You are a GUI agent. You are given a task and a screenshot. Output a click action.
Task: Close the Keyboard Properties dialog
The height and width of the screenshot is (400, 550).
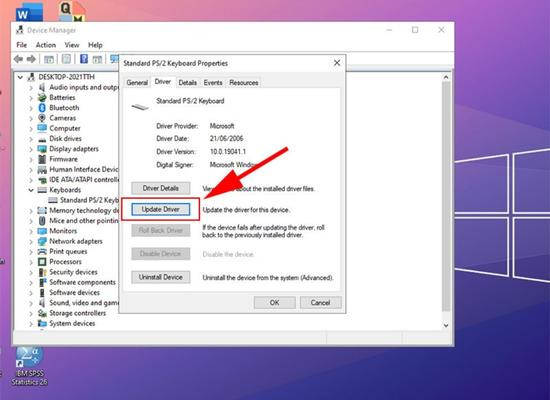pyautogui.click(x=337, y=63)
